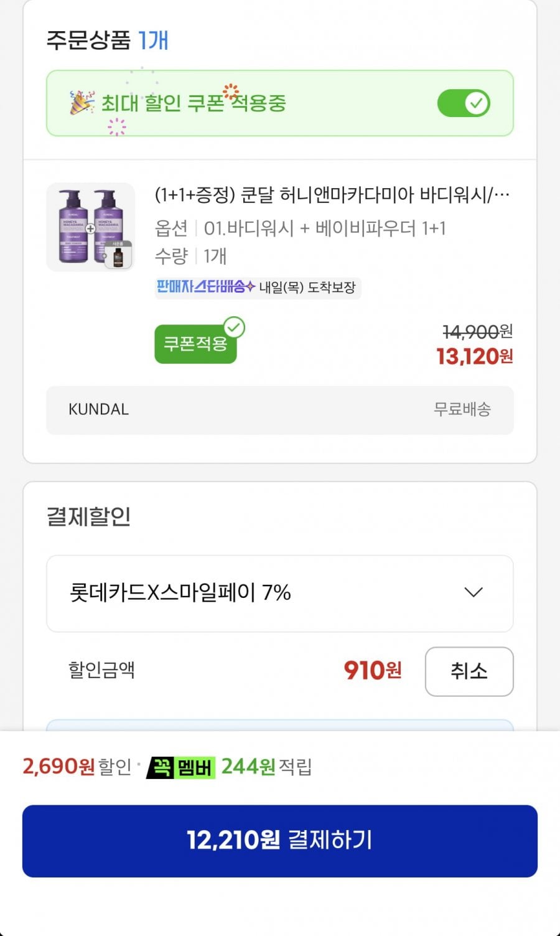
Task: Tap the 12,210원 결제하기 pay button
Action: click(x=280, y=841)
